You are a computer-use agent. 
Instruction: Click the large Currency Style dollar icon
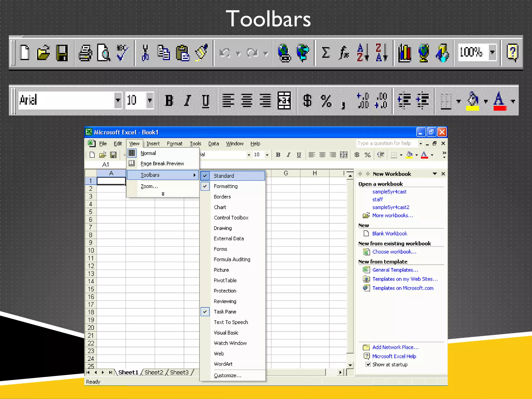coord(307,101)
